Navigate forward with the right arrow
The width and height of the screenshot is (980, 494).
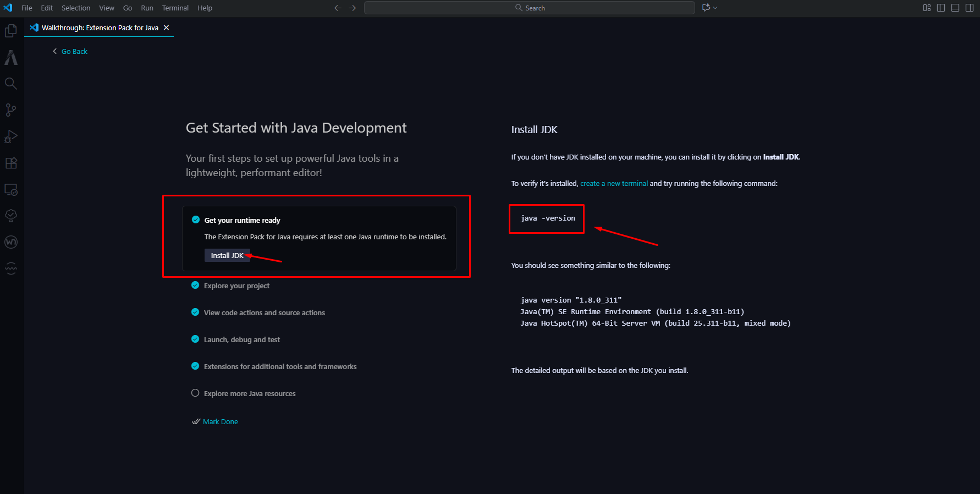pyautogui.click(x=353, y=8)
